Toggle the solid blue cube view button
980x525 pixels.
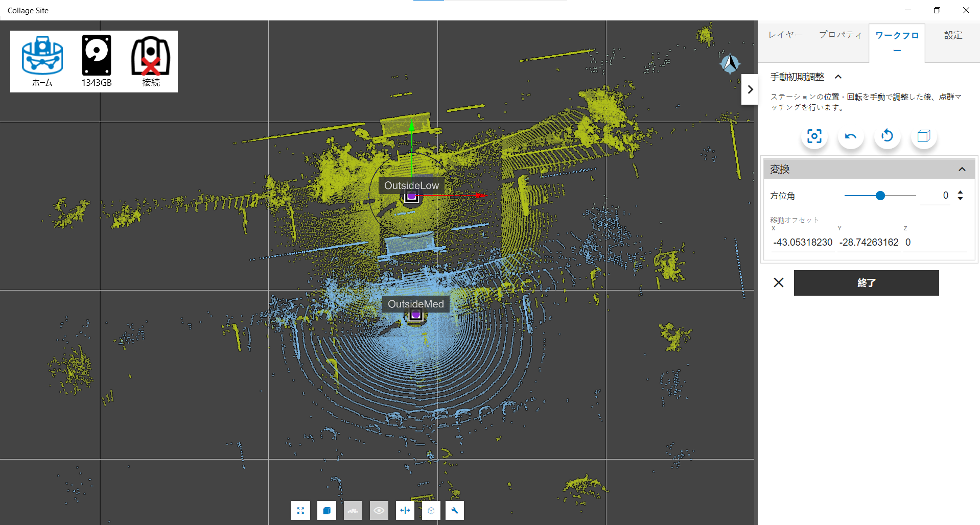326,510
